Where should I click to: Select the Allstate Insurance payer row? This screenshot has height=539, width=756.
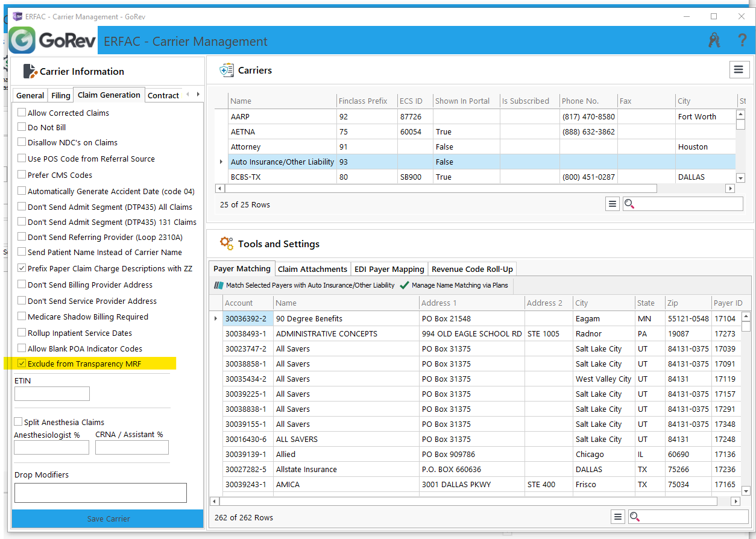475,469
